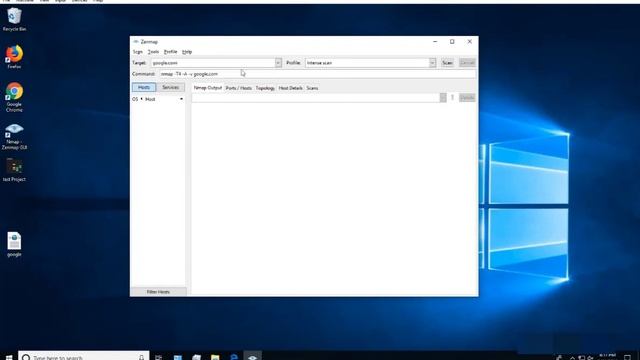
Task: Click the Scan button
Action: pyautogui.click(x=447, y=63)
